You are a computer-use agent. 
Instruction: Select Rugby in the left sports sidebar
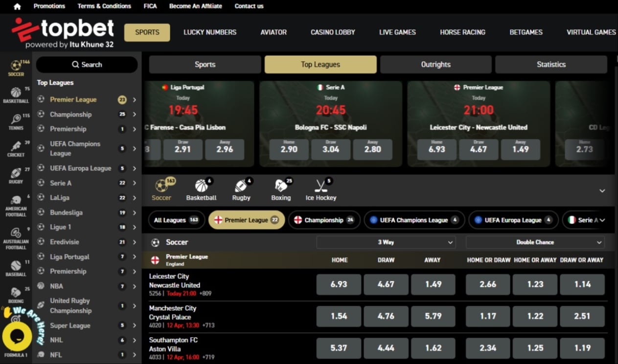(x=16, y=176)
